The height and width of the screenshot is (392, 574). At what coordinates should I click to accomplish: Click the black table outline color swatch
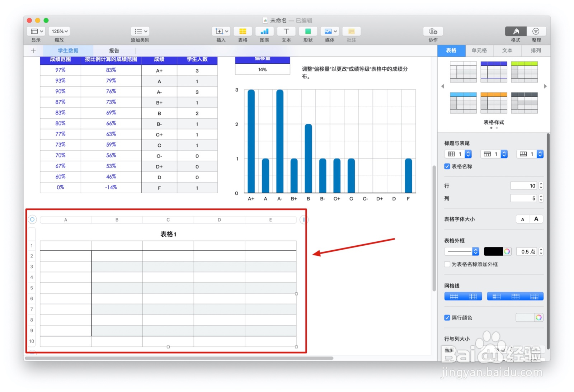coord(493,251)
